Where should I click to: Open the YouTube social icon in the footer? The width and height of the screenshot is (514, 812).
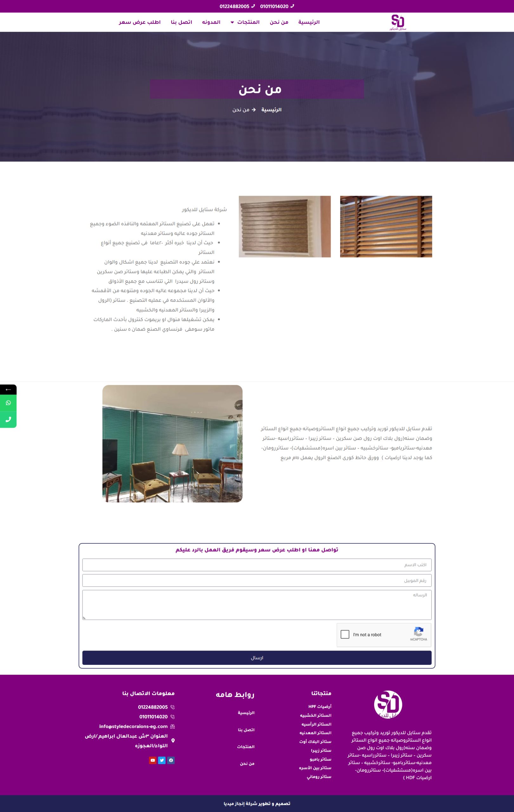pyautogui.click(x=153, y=760)
